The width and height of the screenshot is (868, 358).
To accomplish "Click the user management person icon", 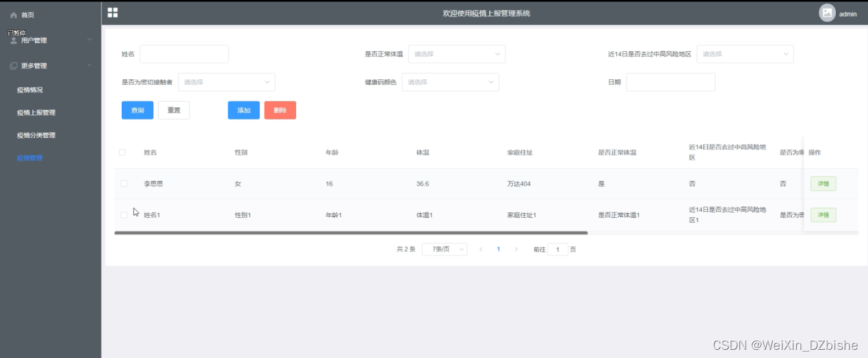I will coord(13,40).
